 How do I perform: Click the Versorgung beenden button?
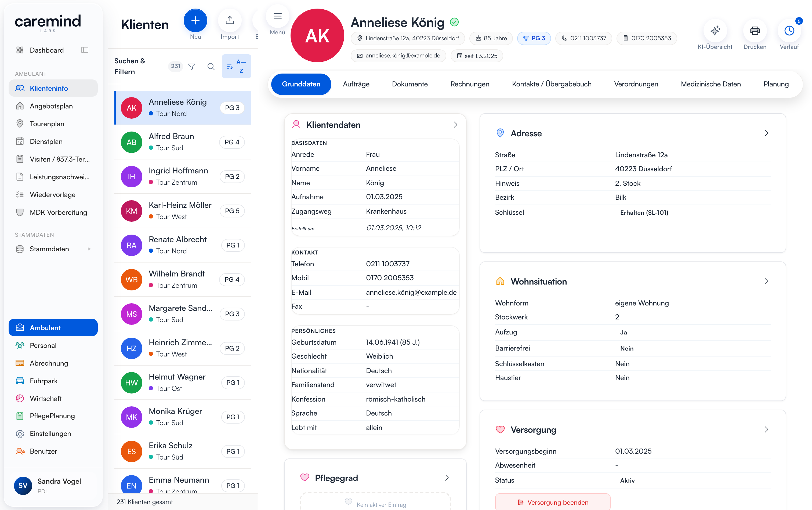point(553,502)
